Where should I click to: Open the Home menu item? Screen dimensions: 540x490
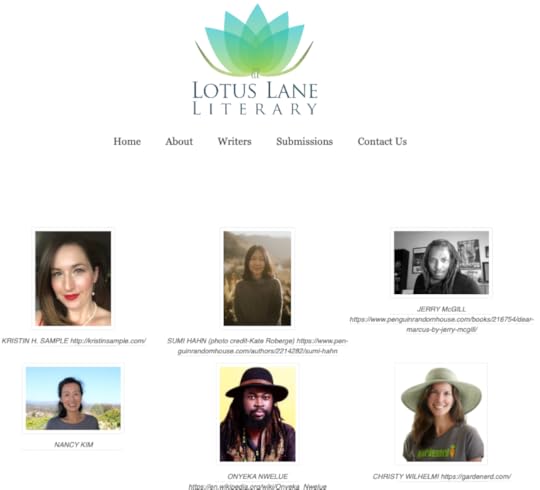pyautogui.click(x=127, y=142)
